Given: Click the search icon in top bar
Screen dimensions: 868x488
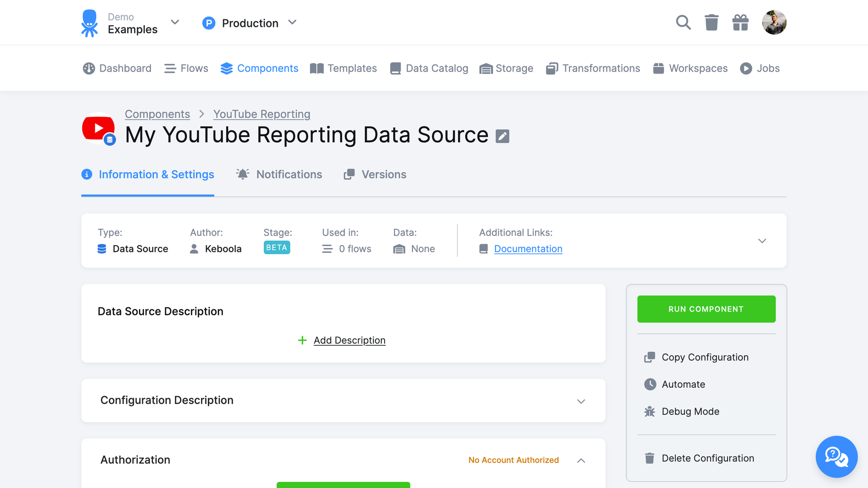Looking at the screenshot, I should pos(683,22).
